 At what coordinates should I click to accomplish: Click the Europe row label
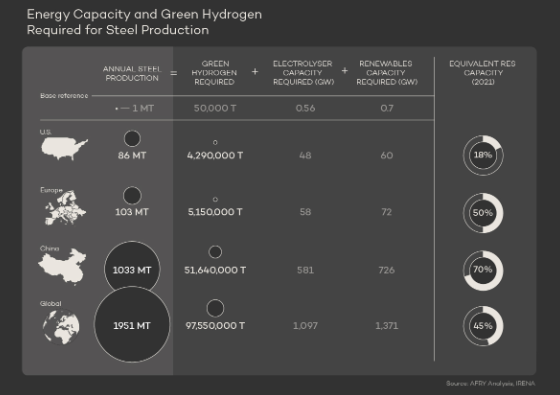[51, 190]
